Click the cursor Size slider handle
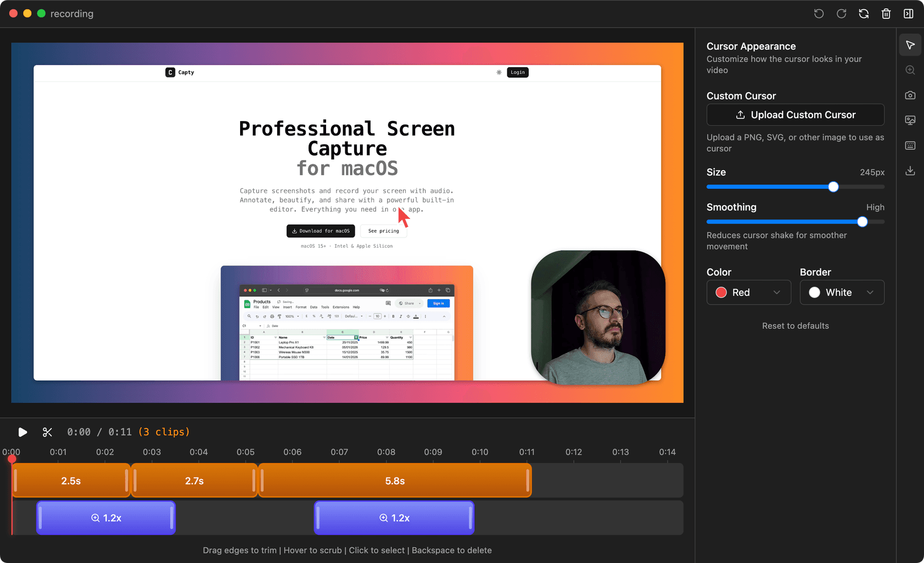Viewport: 924px width, 563px height. click(833, 187)
